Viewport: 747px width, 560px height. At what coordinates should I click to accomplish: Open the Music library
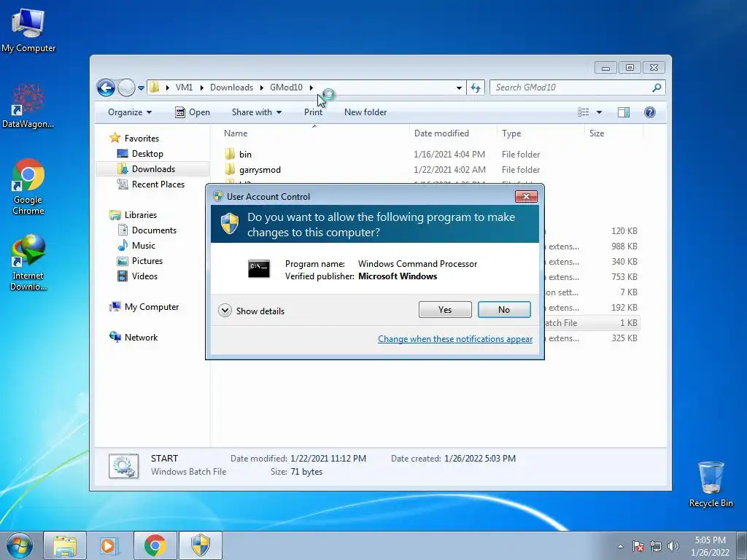[x=144, y=246]
